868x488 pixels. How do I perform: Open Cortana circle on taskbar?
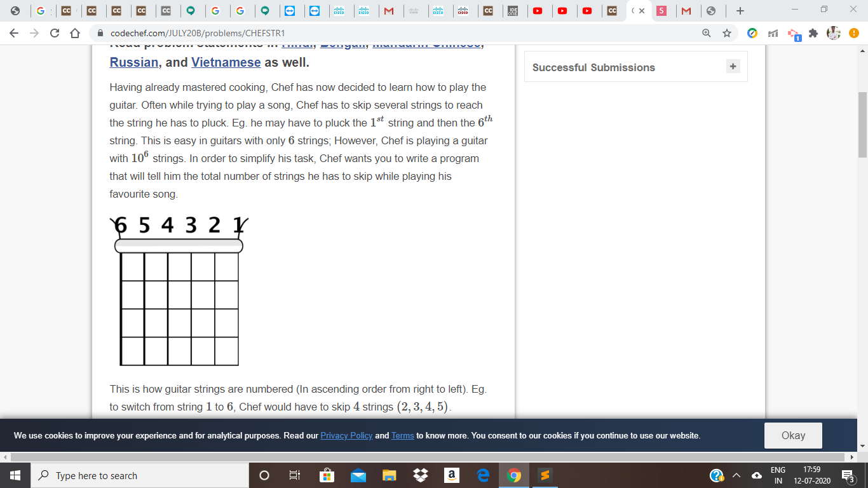click(x=264, y=475)
